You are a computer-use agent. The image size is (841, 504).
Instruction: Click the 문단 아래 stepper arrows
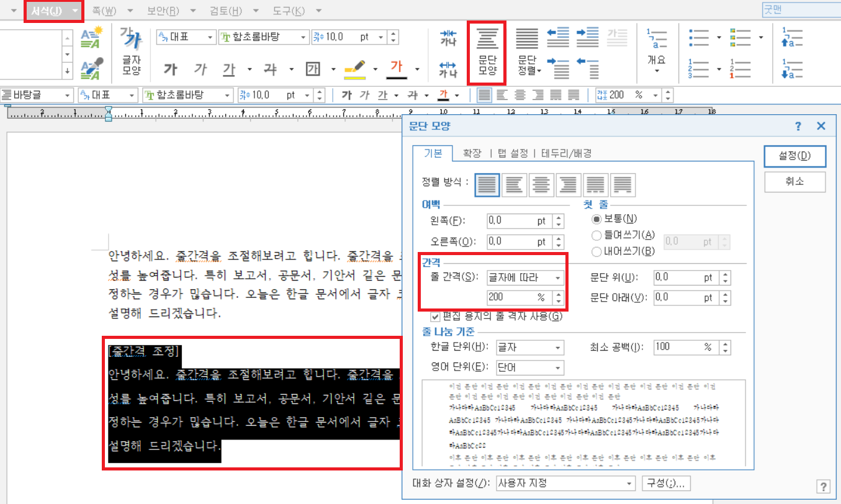[x=726, y=297]
